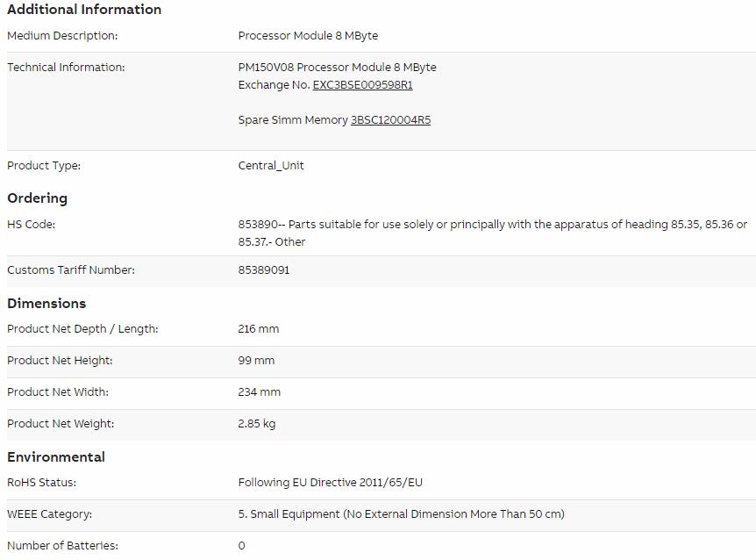The width and height of the screenshot is (756, 560).
Task: Select the Processor Module 8 MByte value
Action: (308, 36)
